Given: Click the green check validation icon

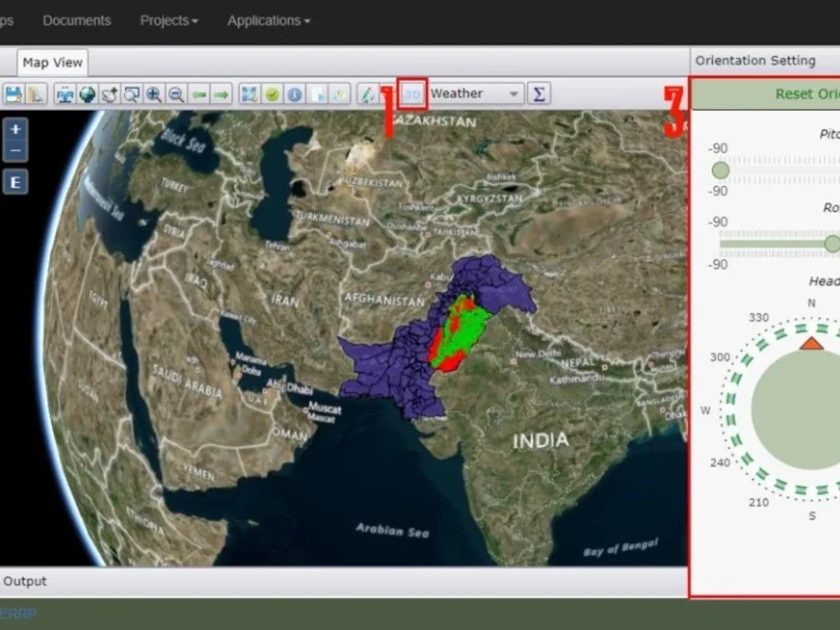Looking at the screenshot, I should [x=271, y=94].
